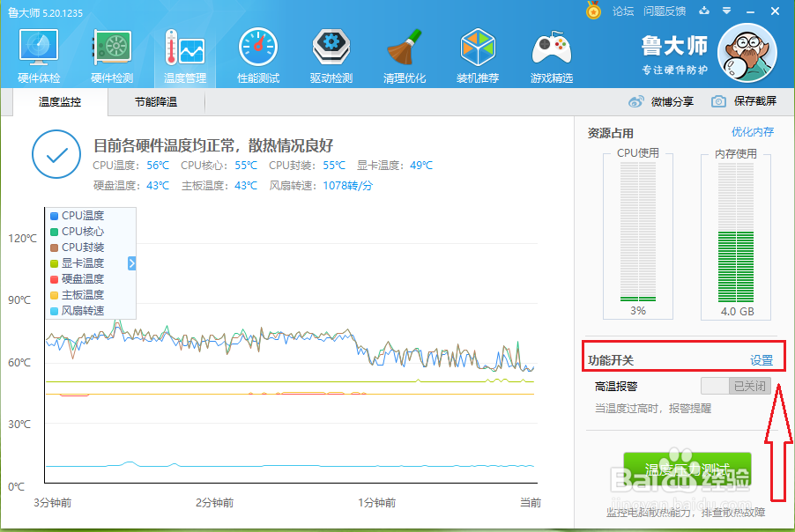Click the 论坛 forum link
The width and height of the screenshot is (795, 532).
622,11
